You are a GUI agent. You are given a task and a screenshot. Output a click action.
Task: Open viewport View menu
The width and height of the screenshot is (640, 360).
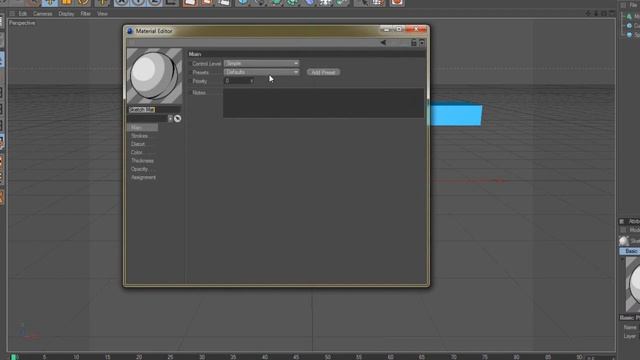point(102,13)
